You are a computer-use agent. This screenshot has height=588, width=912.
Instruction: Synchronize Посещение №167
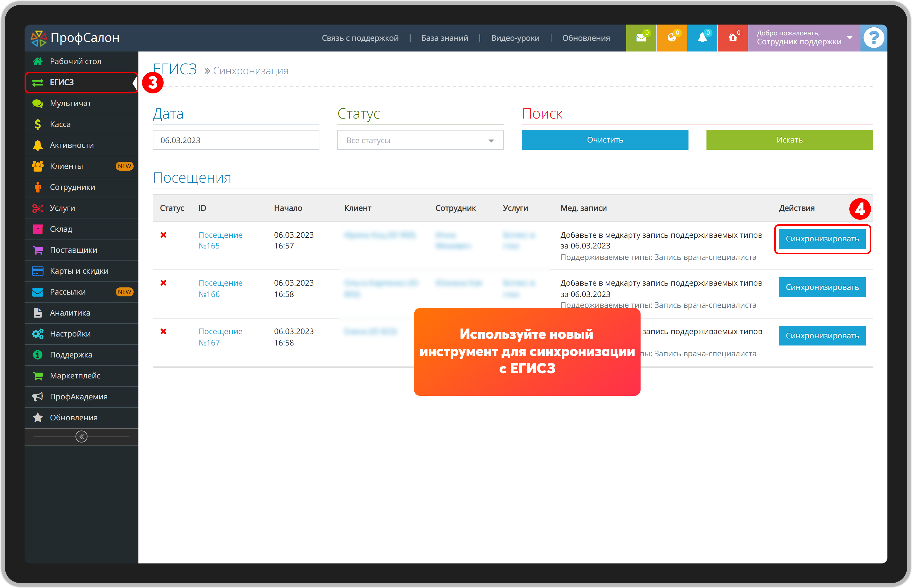pyautogui.click(x=822, y=336)
